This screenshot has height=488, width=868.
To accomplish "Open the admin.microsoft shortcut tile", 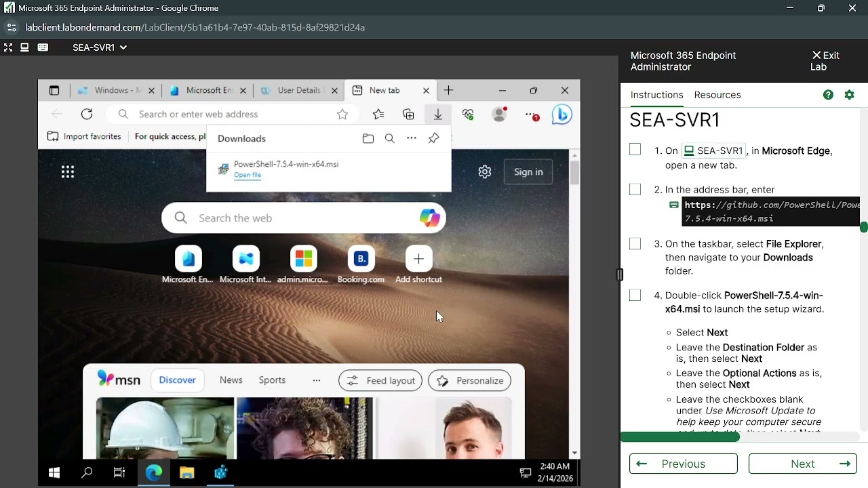I will pos(303,265).
